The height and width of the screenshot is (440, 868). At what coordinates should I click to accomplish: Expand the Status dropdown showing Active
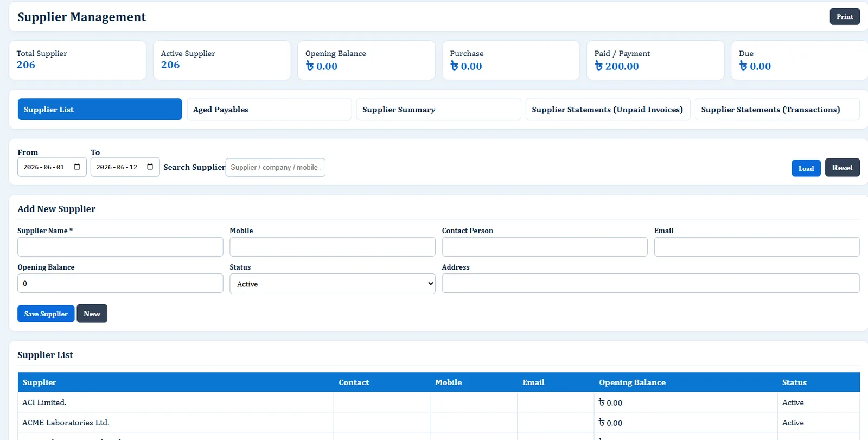point(333,284)
